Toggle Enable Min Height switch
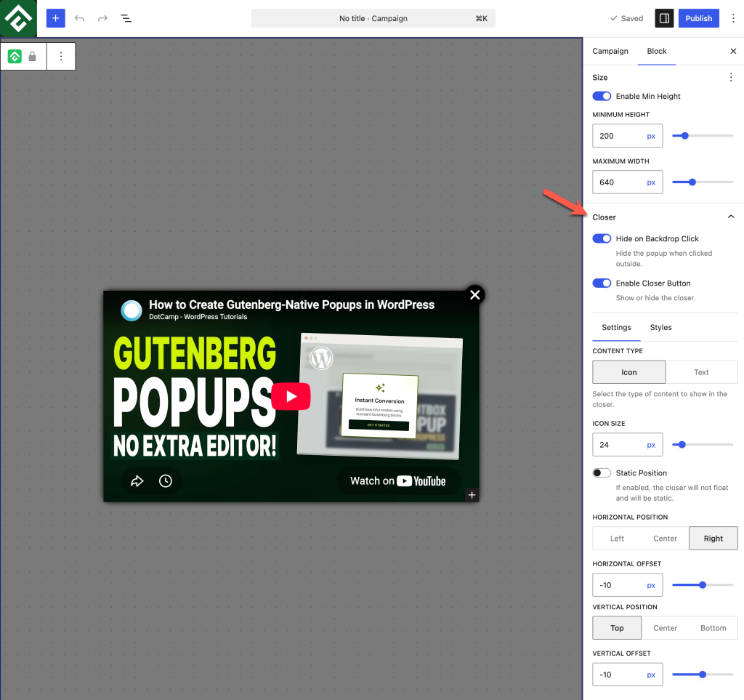This screenshot has width=744, height=700. pyautogui.click(x=602, y=96)
